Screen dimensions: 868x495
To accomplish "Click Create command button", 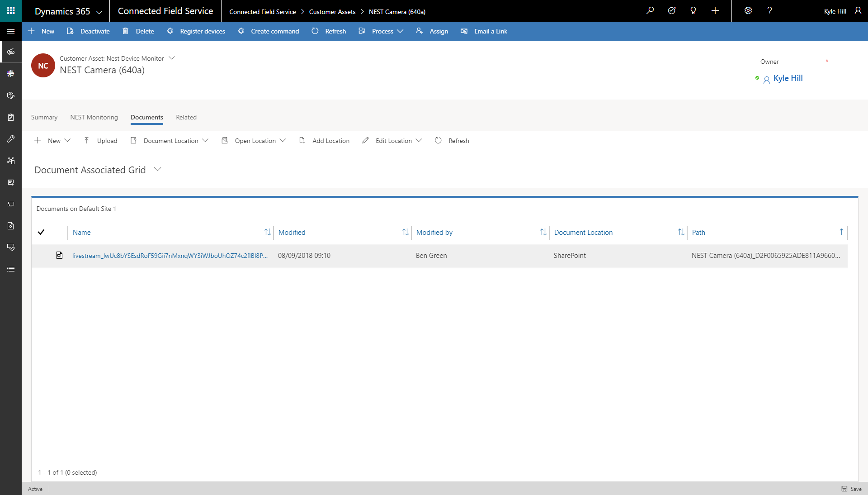I will coord(268,31).
